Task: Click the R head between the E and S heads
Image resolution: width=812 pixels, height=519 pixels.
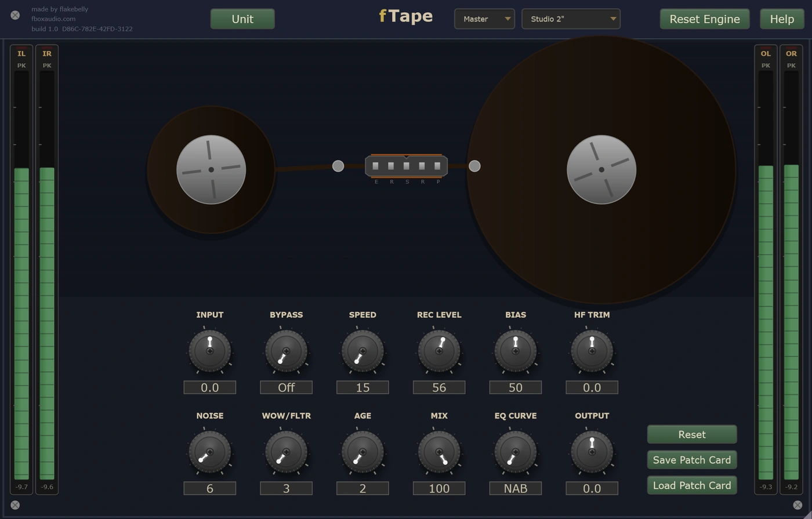Action: coord(391,166)
